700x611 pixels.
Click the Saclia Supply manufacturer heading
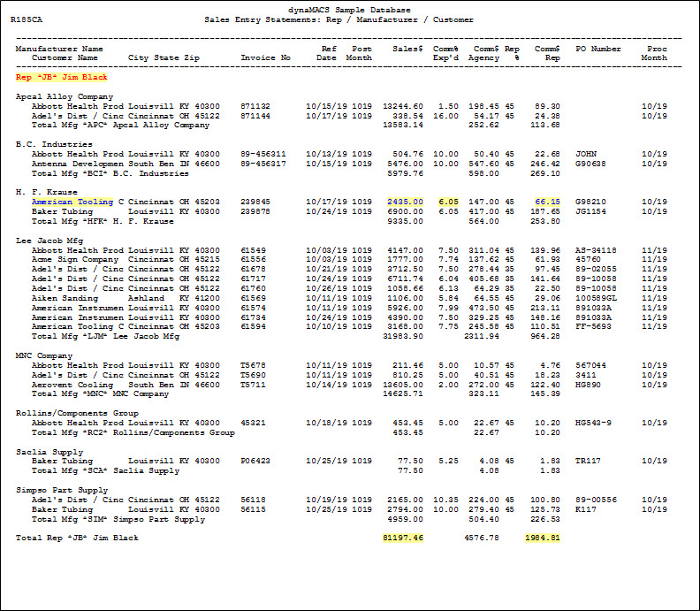[x=49, y=452]
